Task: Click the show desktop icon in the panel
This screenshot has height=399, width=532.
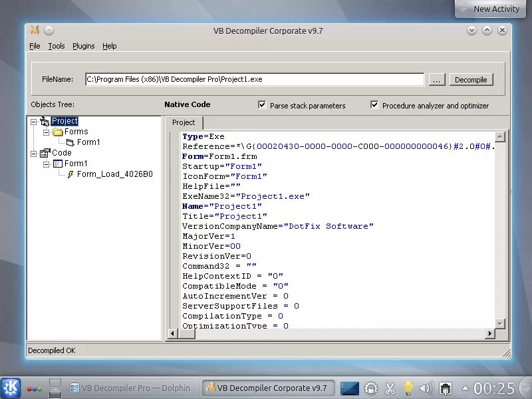Action: (55, 388)
